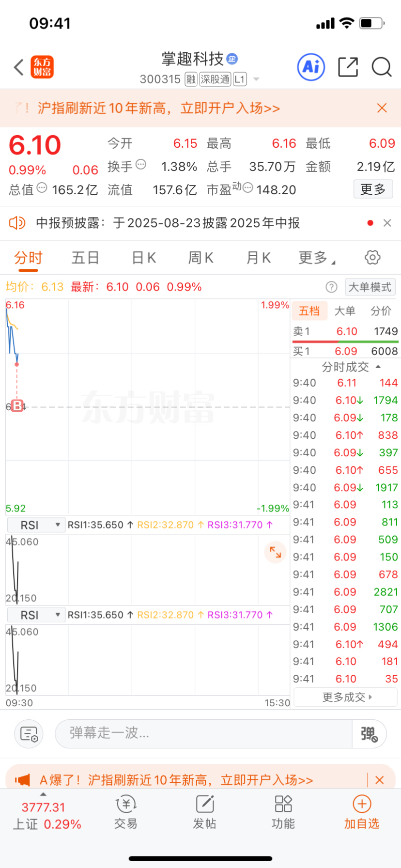Tap the 买1 6.09 row

[345, 351]
